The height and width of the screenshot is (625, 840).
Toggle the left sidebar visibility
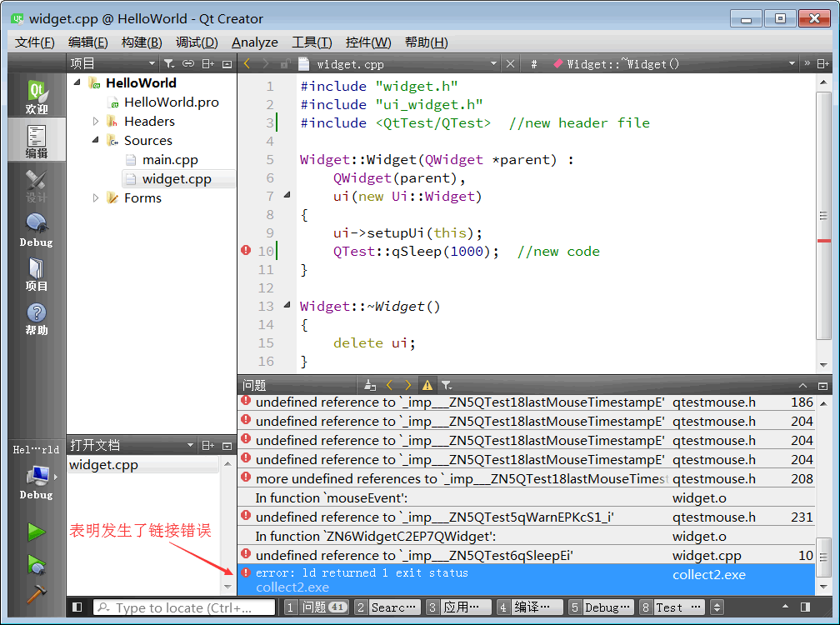77,607
